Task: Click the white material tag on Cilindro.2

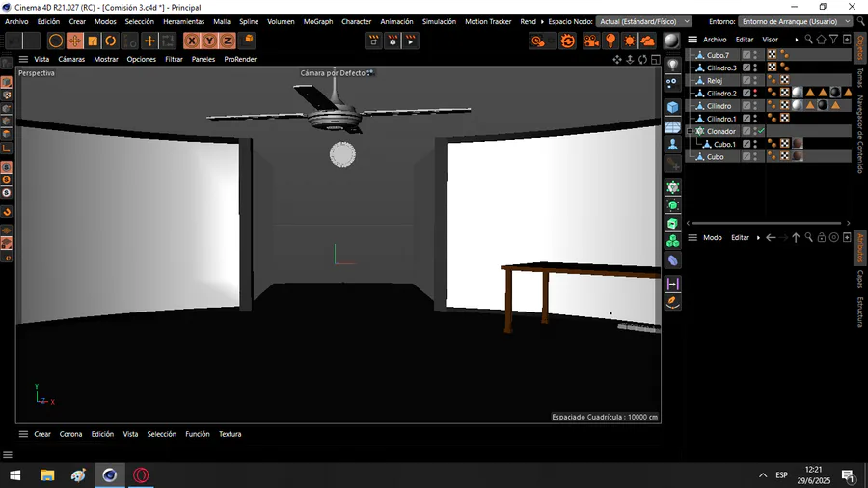Action: (798, 93)
